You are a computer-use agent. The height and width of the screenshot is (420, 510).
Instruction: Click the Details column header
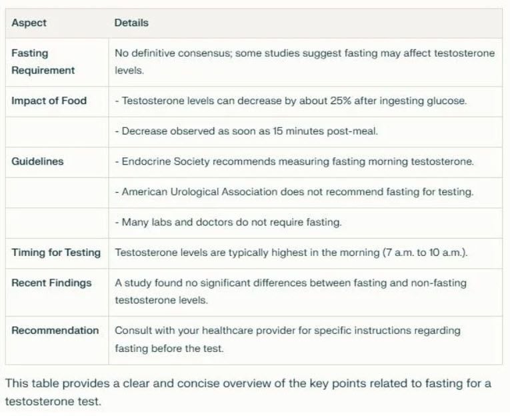click(131, 23)
